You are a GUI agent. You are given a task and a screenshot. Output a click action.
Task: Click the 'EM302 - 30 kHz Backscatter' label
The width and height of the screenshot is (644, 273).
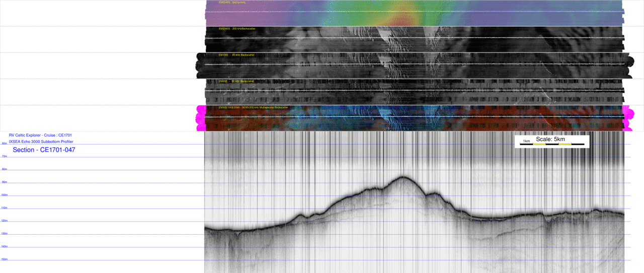point(236,81)
